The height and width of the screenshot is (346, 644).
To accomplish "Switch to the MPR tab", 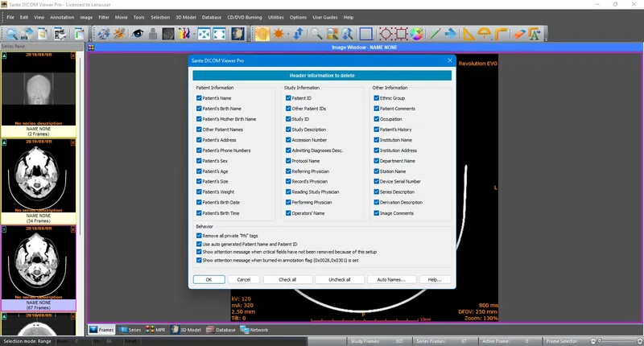I will [x=155, y=330].
